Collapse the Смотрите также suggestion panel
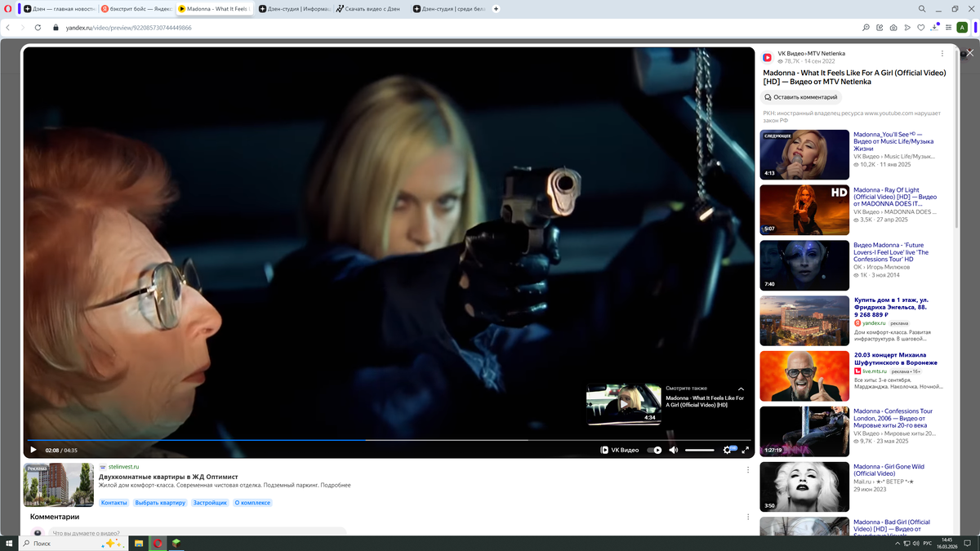Image resolution: width=980 pixels, height=551 pixels. [x=742, y=389]
